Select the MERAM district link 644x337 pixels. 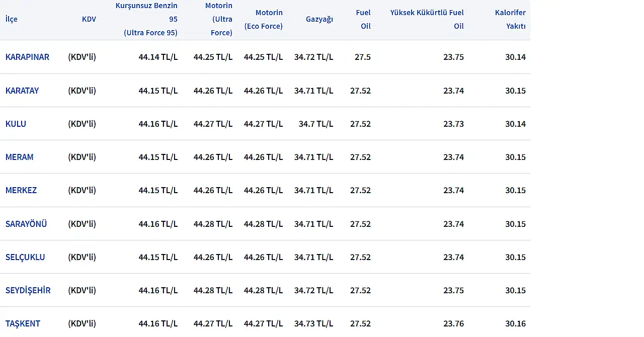click(19, 157)
